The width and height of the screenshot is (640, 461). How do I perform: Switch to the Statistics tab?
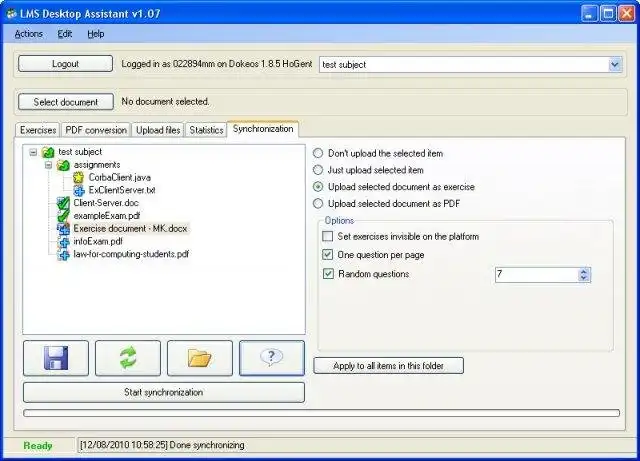coord(206,130)
